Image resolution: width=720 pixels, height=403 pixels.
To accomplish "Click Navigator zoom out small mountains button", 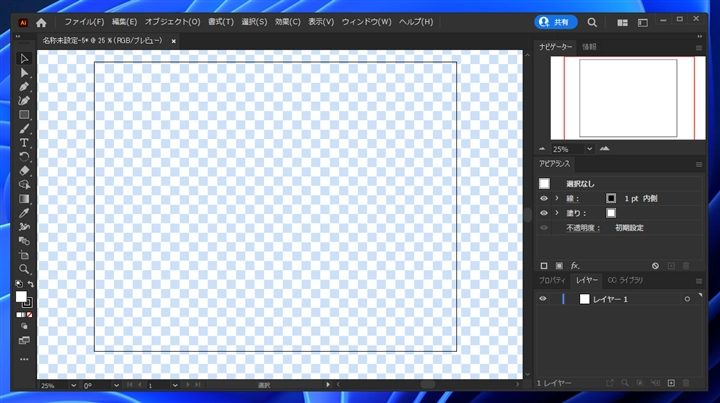I will coord(542,149).
